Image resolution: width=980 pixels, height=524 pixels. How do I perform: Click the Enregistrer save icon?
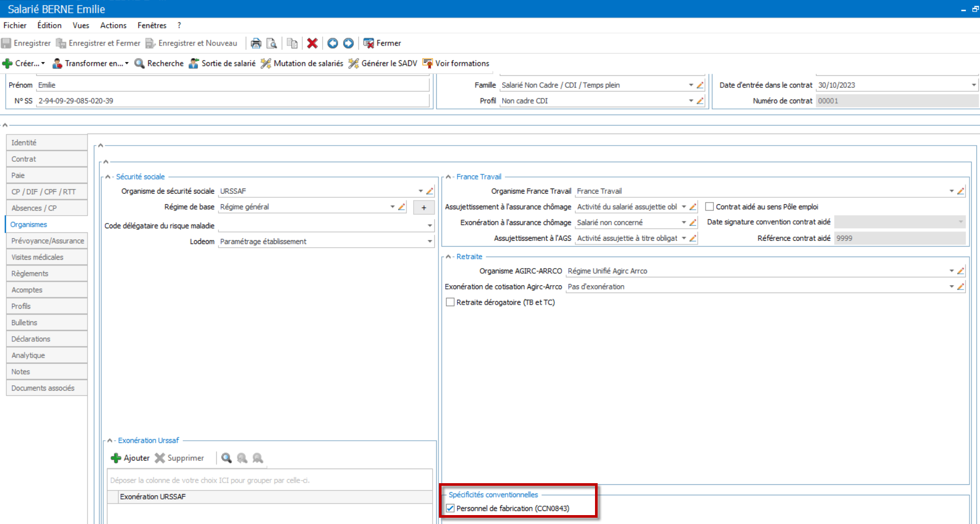[6, 43]
